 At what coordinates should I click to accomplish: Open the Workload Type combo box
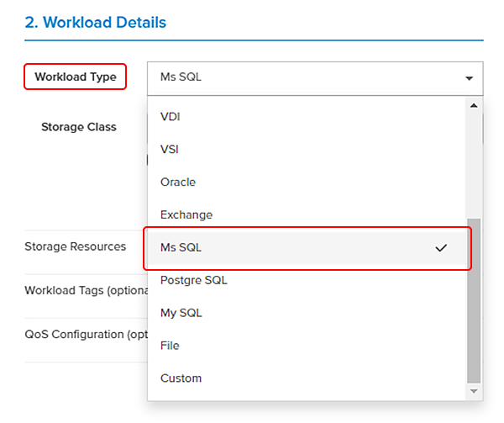(x=315, y=78)
